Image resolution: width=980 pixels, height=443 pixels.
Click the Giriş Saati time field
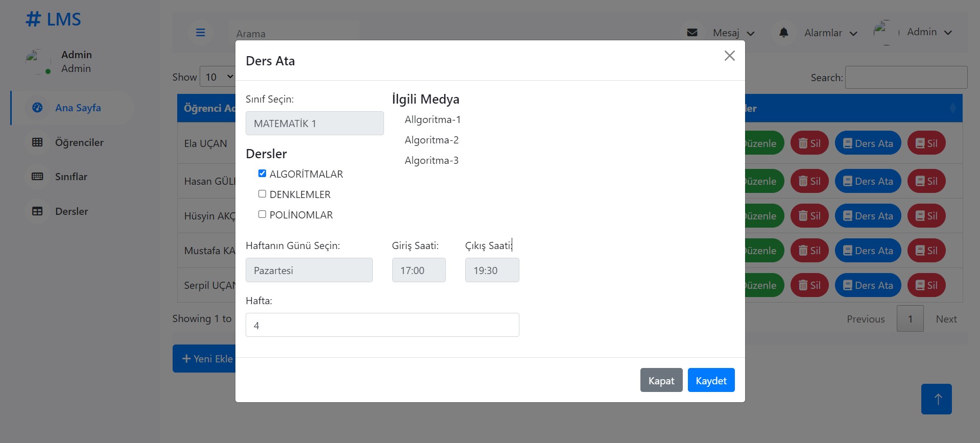[x=418, y=270]
